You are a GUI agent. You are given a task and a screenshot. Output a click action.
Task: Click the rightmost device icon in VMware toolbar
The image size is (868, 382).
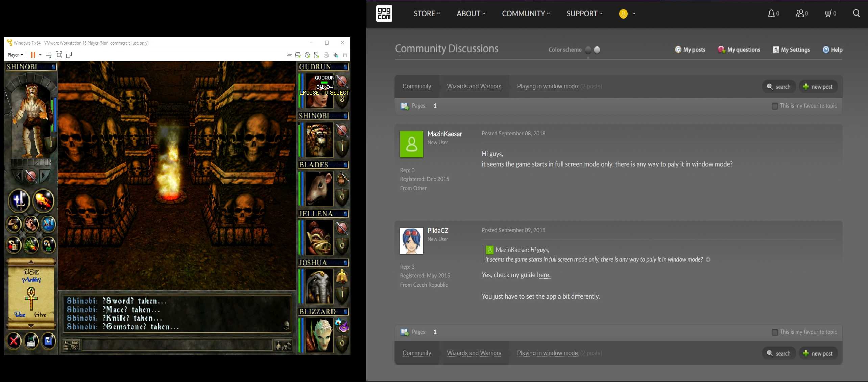click(x=345, y=55)
